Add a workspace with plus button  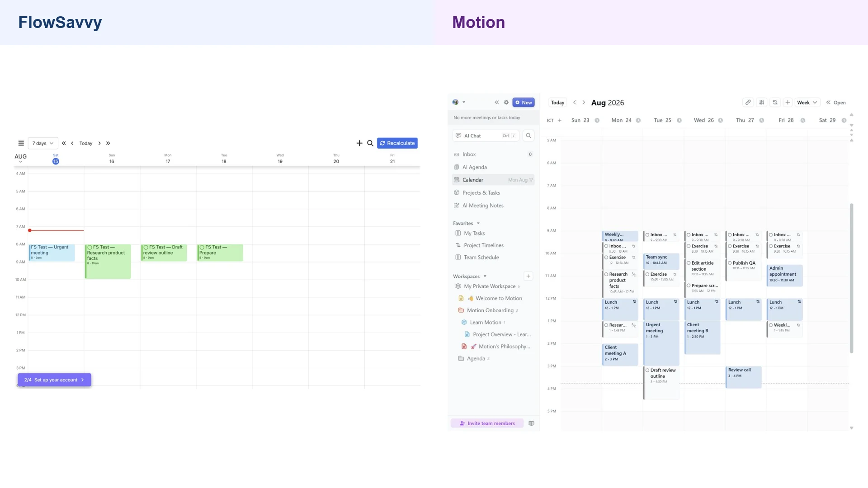528,276
